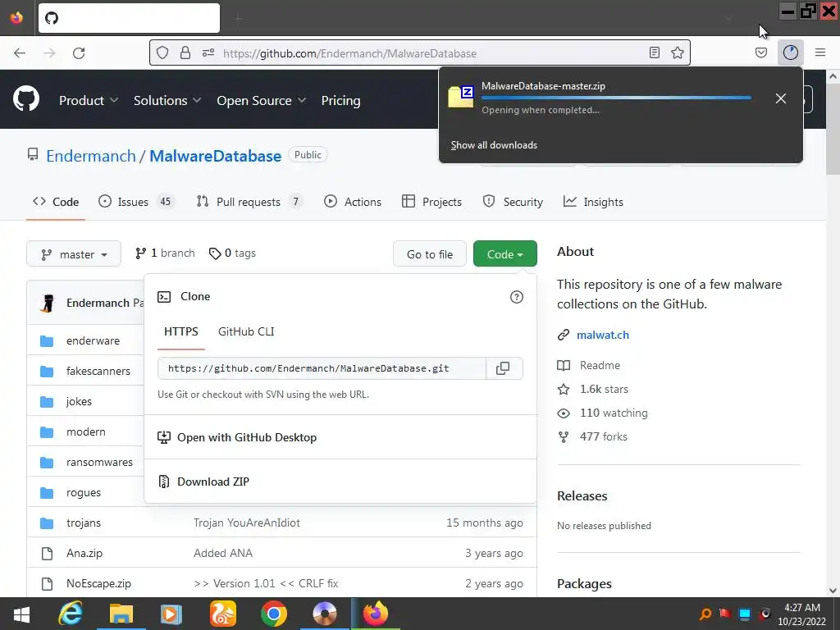Bookmark this page with star icon

(x=677, y=52)
